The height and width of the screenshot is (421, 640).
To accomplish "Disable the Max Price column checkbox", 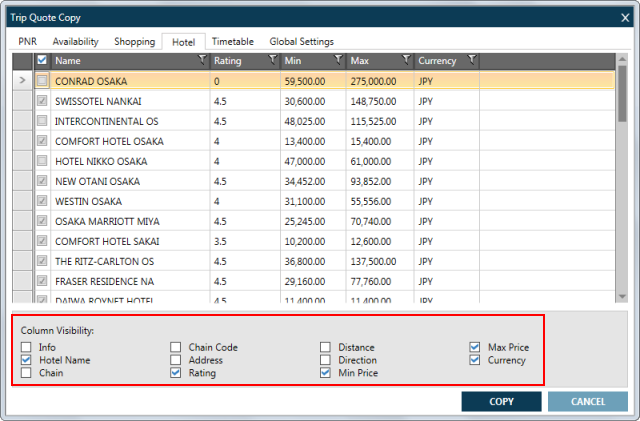I will [475, 347].
